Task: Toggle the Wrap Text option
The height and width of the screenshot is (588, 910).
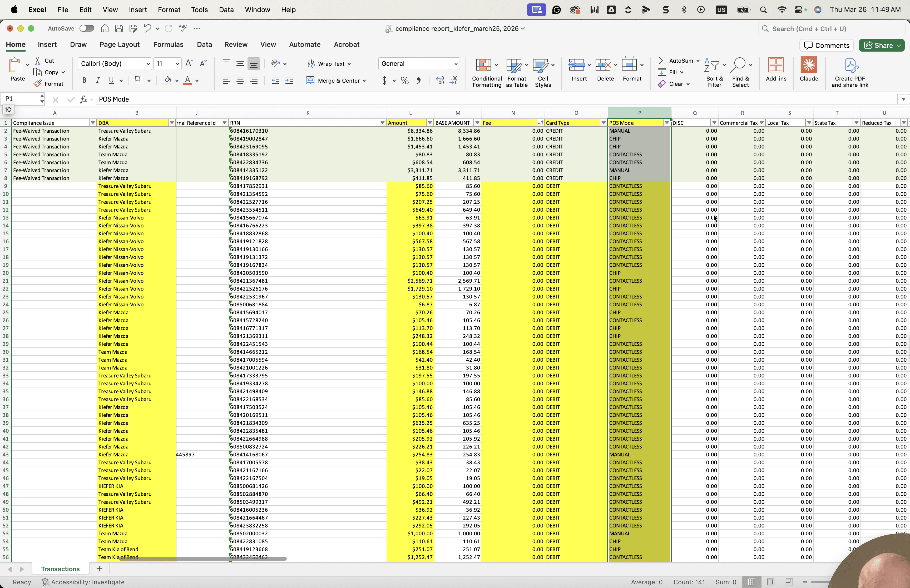Action: (329, 64)
